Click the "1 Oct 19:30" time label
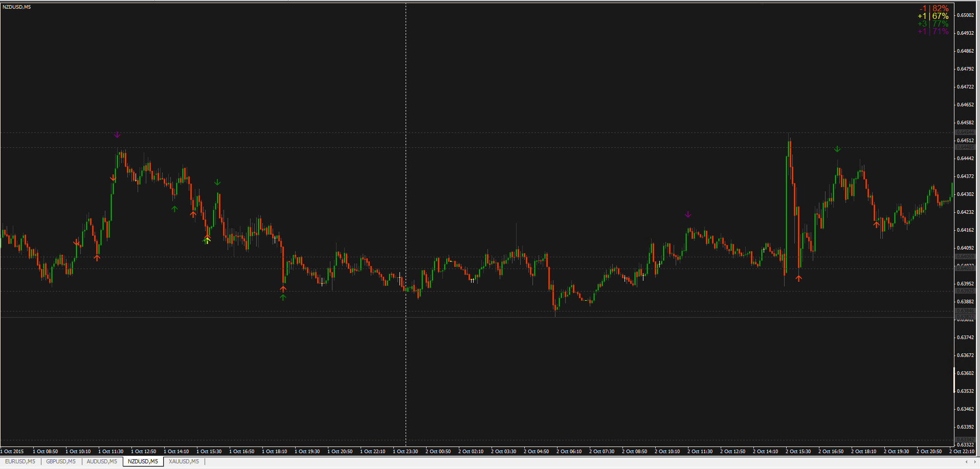 307,452
